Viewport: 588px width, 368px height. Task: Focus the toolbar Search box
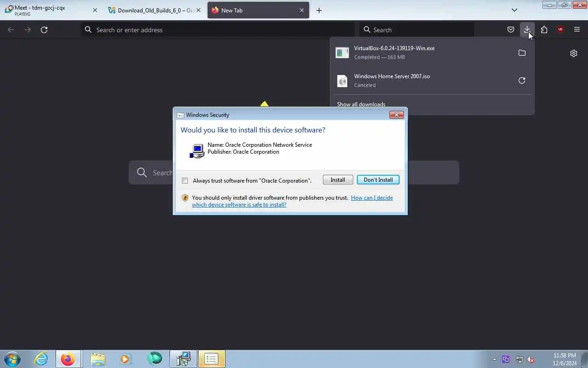417,29
